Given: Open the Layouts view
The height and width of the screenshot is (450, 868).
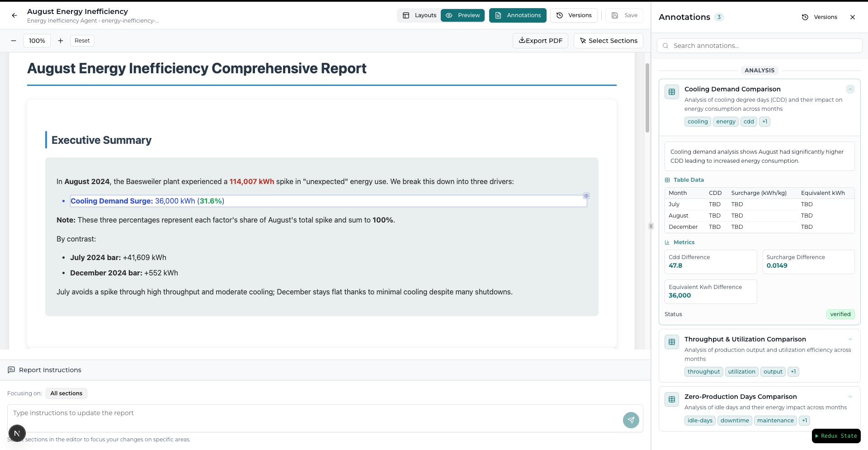Looking at the screenshot, I should click(419, 15).
